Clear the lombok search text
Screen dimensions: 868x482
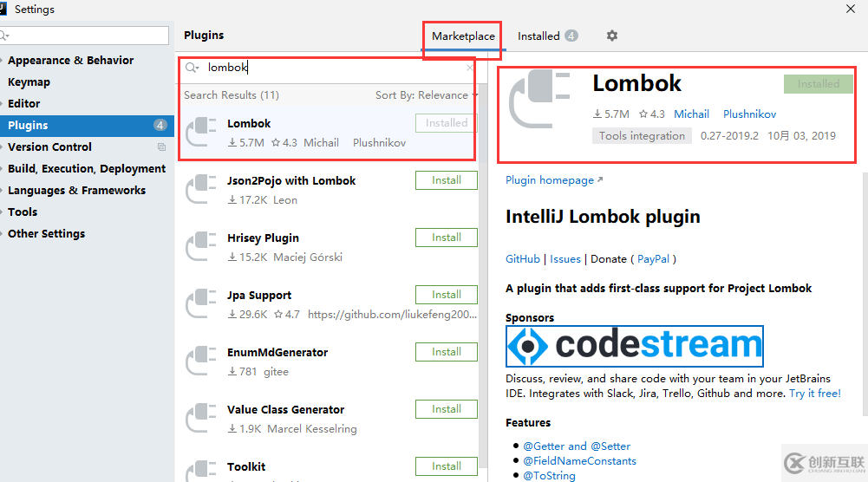tap(469, 68)
